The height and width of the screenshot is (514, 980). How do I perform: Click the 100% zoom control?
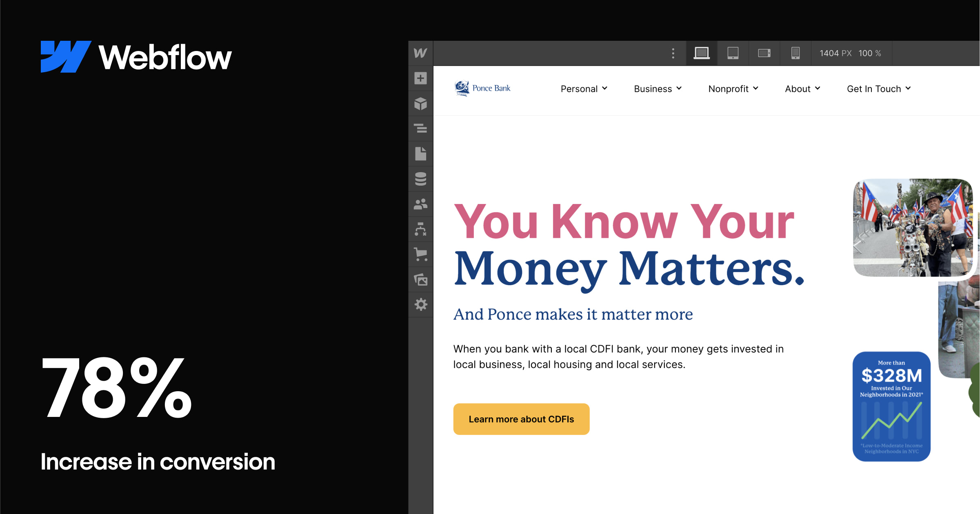pyautogui.click(x=869, y=53)
